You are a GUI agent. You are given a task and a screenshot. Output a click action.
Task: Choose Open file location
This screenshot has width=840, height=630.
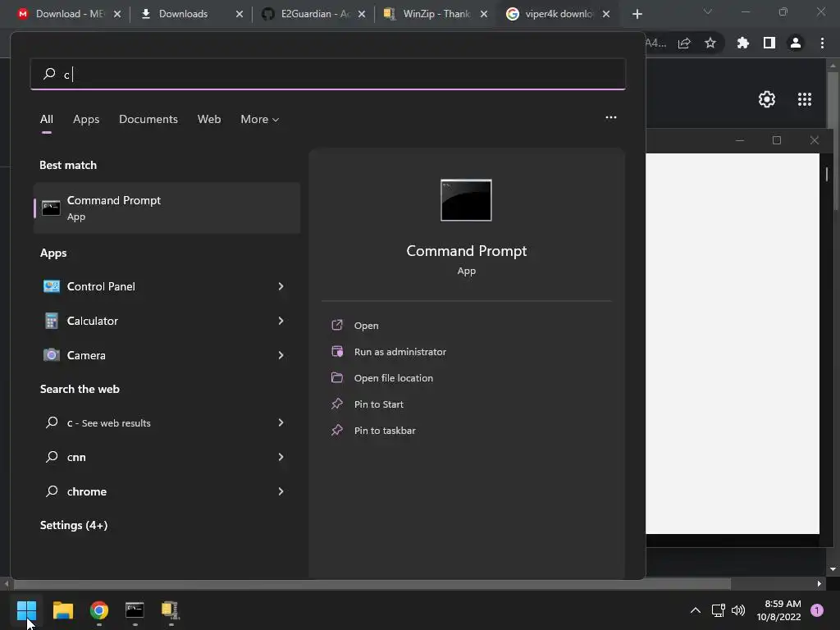(393, 377)
